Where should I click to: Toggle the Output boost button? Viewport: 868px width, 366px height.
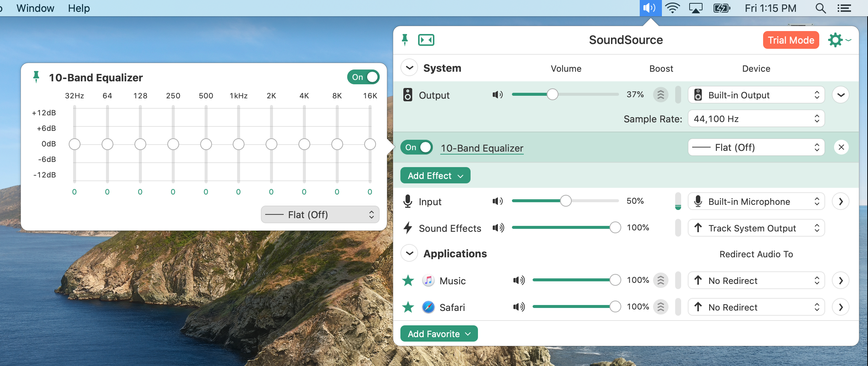click(661, 95)
